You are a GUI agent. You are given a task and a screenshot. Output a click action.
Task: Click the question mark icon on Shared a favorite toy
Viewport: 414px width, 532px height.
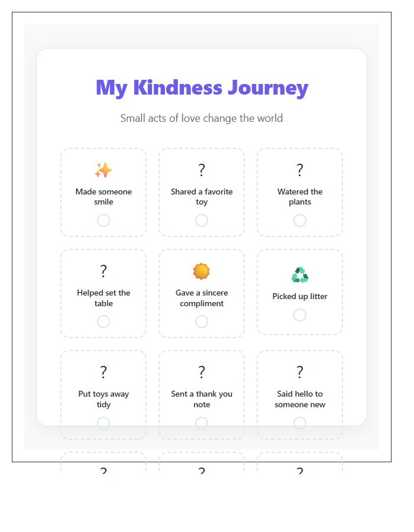[202, 170]
